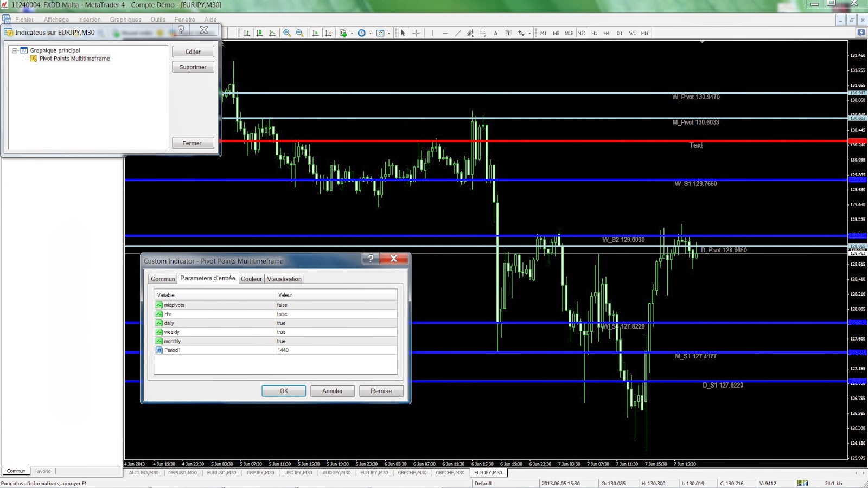Image resolution: width=868 pixels, height=488 pixels.
Task: Switch to the Visualisation tab
Action: 284,279
